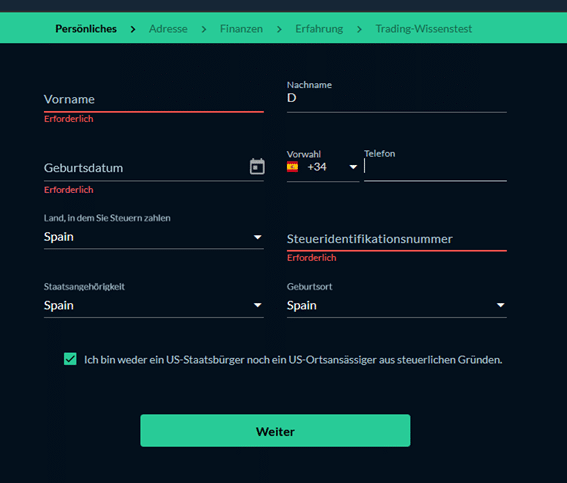The width and height of the screenshot is (567, 483).
Task: Click into the Nachname field
Action: tap(397, 98)
